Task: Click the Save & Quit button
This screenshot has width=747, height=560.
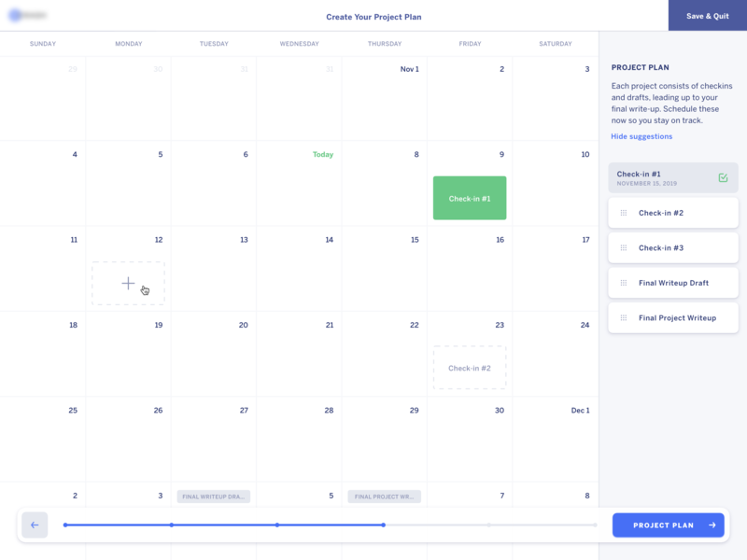Action: (x=707, y=16)
